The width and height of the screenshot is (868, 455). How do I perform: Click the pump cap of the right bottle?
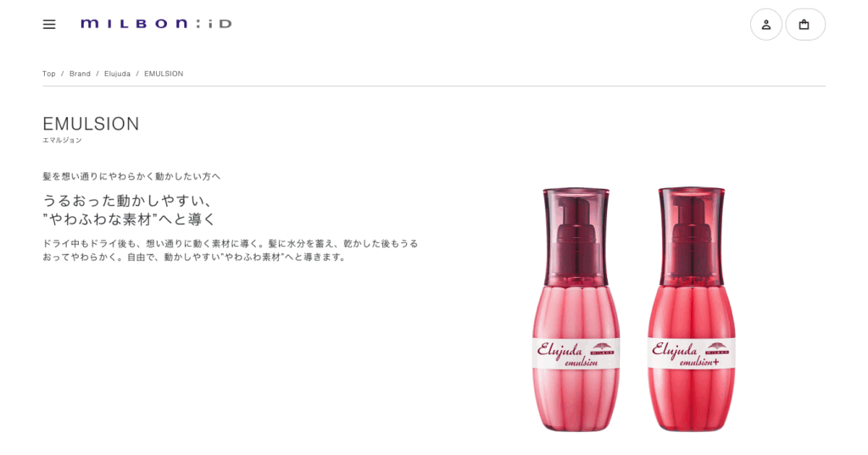coord(692,236)
